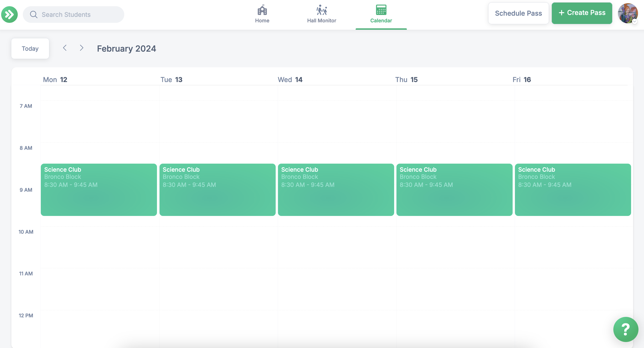Select the Hall Monitor icon

[x=322, y=9]
